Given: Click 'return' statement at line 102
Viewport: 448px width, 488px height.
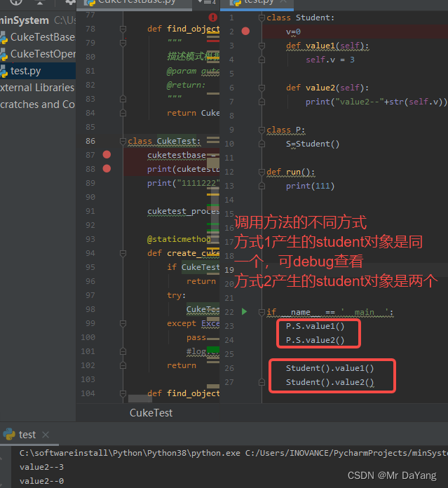Looking at the screenshot, I should coord(182,365).
